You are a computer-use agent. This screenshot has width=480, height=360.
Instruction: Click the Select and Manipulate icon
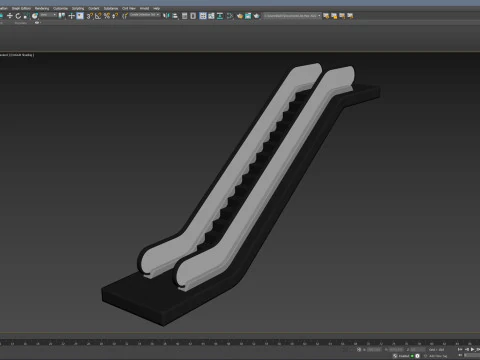pos(71,16)
